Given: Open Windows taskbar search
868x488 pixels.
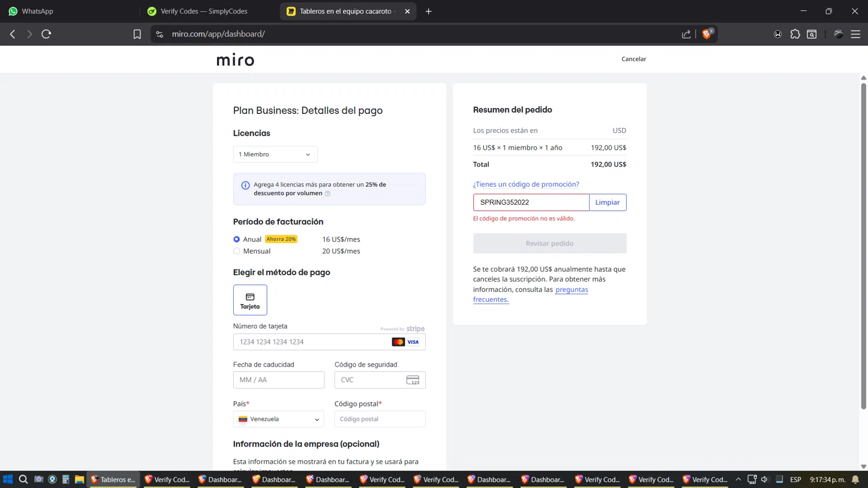Looking at the screenshot, I should 23,479.
